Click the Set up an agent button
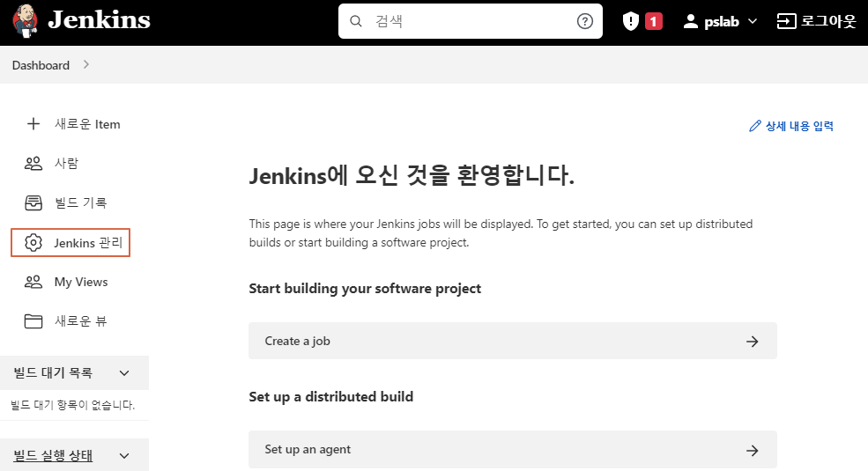 coord(513,450)
